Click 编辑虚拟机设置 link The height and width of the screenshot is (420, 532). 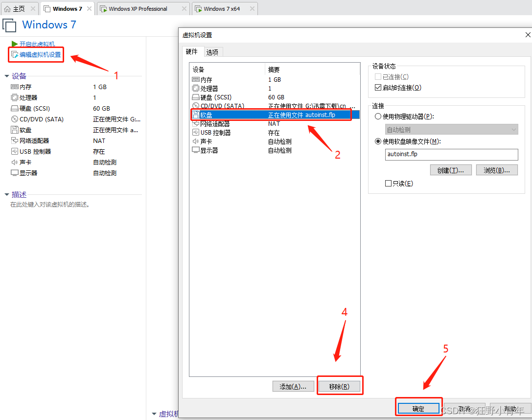[40, 55]
